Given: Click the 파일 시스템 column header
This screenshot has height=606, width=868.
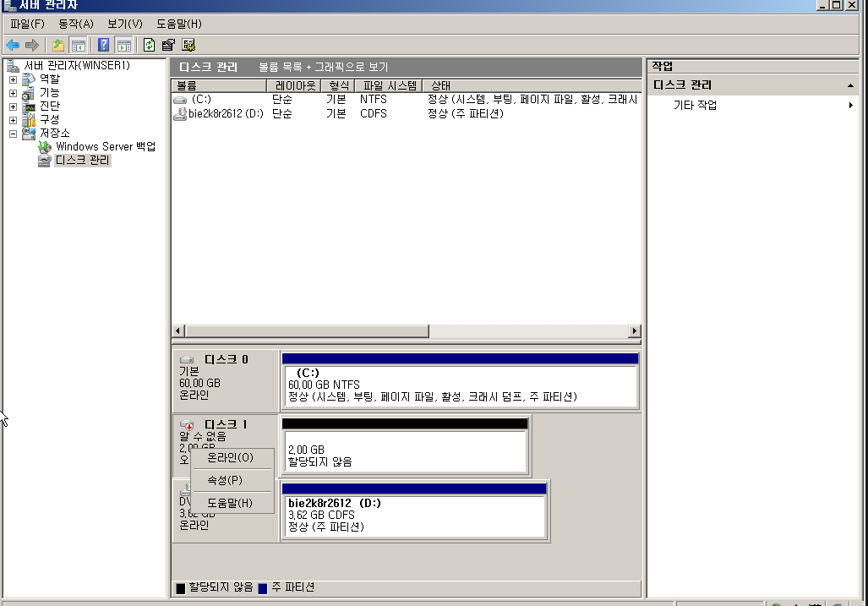Looking at the screenshot, I should (x=389, y=85).
